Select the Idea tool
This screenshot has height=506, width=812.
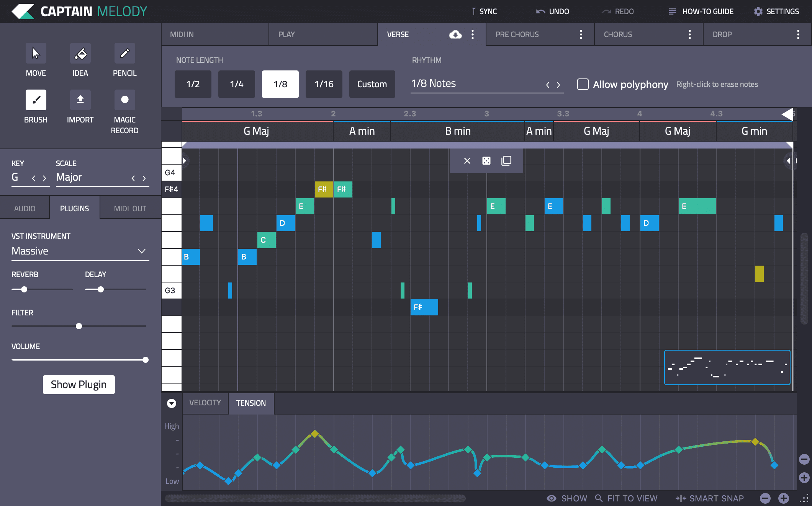coord(80,54)
